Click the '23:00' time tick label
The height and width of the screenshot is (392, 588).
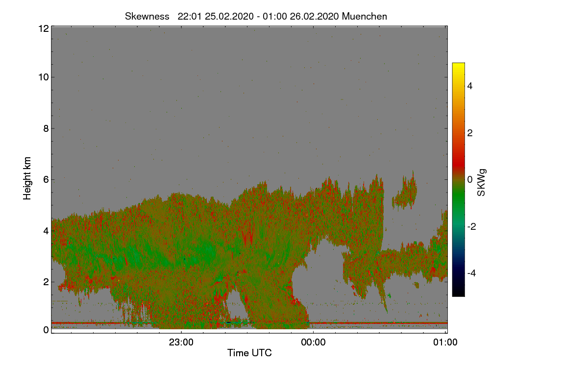point(181,343)
